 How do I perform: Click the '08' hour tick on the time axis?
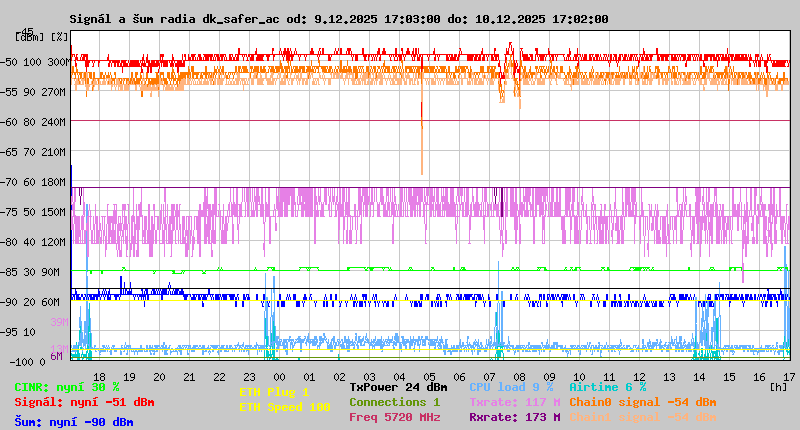519,377
